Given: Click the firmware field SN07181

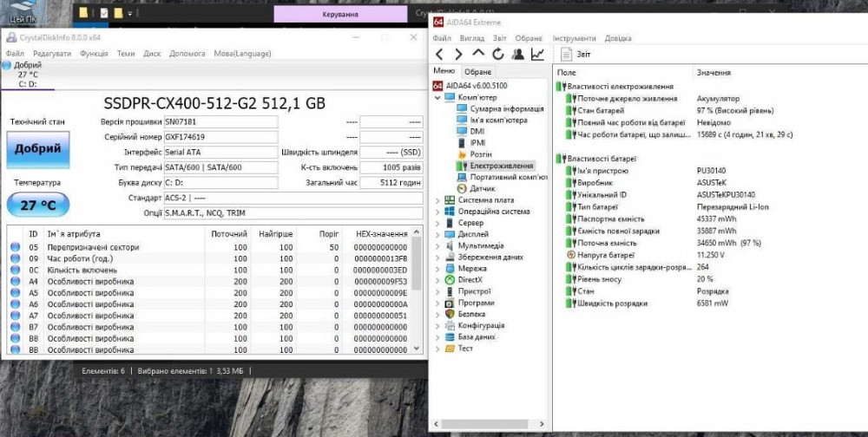Looking at the screenshot, I should (220, 121).
